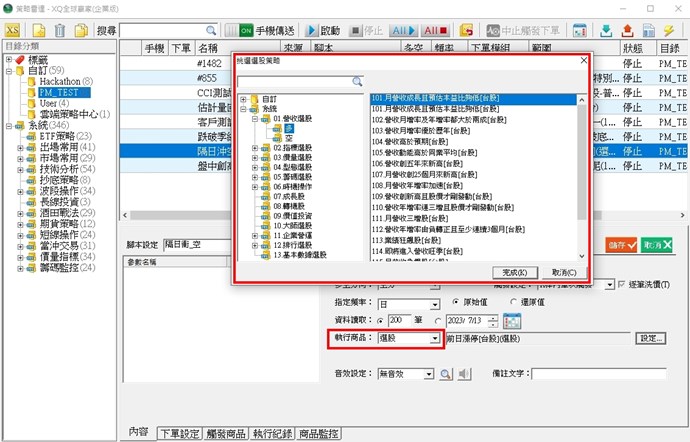690x442 pixels.
Task: Select the 200 筆 data read radio button
Action: 380,321
